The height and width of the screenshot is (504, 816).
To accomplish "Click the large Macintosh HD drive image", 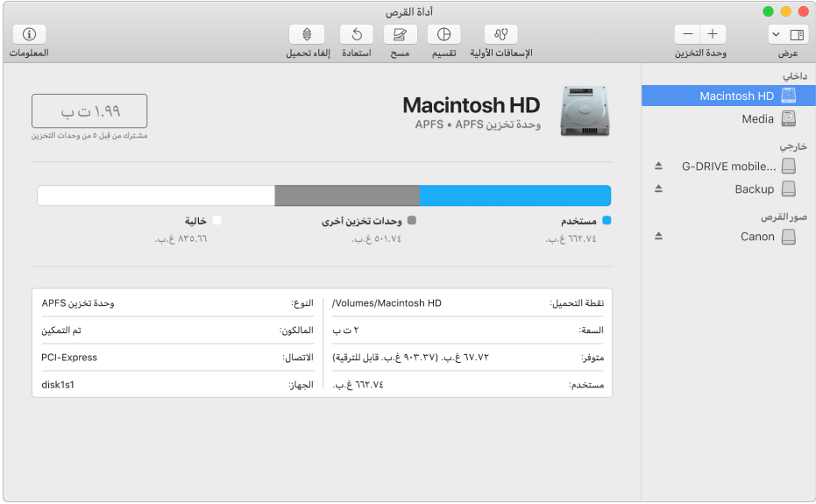I will click(x=585, y=111).
